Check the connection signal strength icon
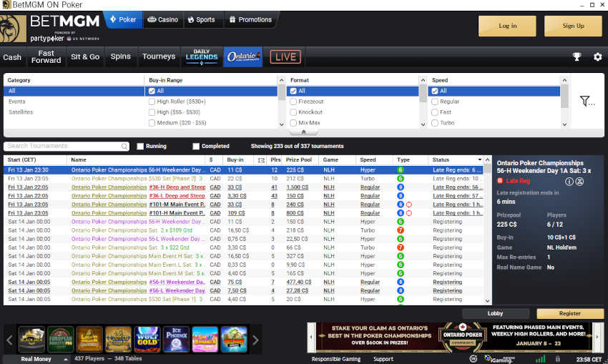Screen dimensions: 608x364 pyautogui.click(x=540, y=359)
